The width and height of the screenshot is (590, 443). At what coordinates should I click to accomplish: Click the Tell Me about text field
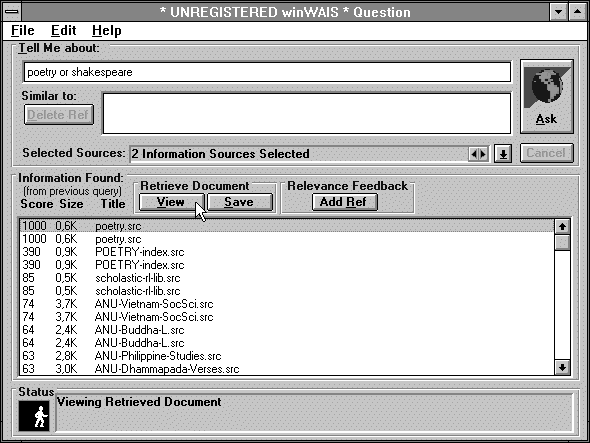click(x=267, y=72)
